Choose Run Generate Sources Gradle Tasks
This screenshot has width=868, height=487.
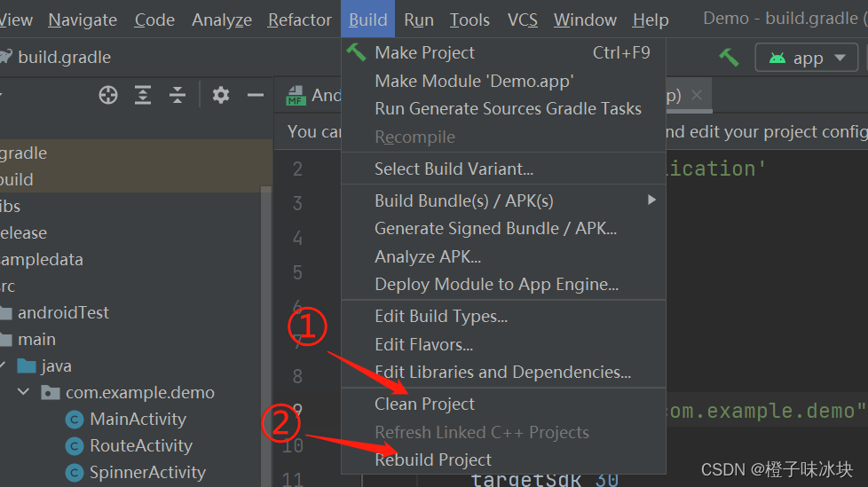[503, 108]
